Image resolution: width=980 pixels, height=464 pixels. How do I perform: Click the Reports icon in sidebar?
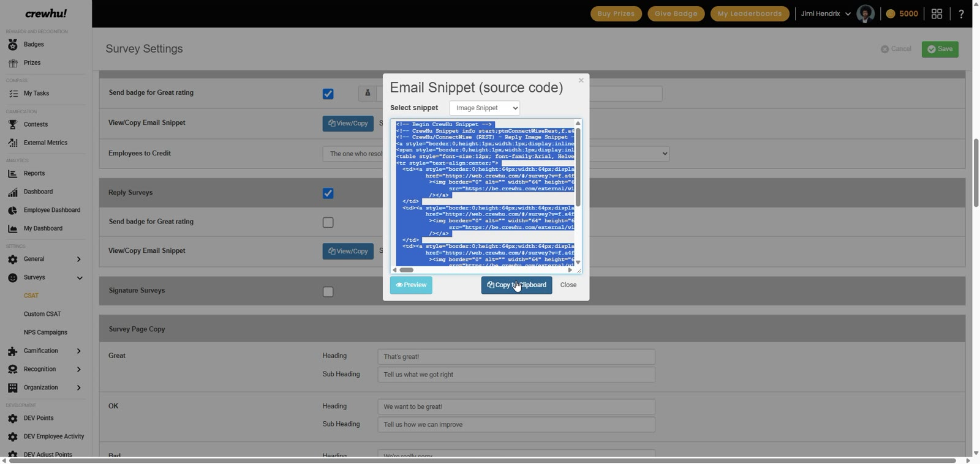click(13, 174)
